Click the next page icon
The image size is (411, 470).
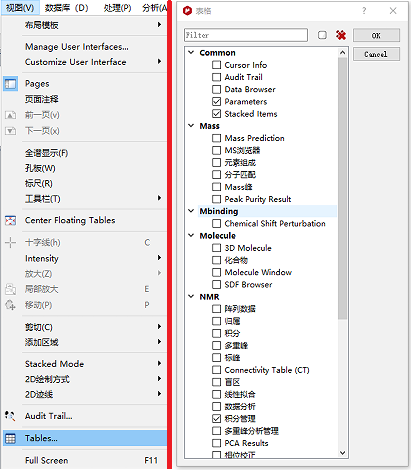click(10, 131)
